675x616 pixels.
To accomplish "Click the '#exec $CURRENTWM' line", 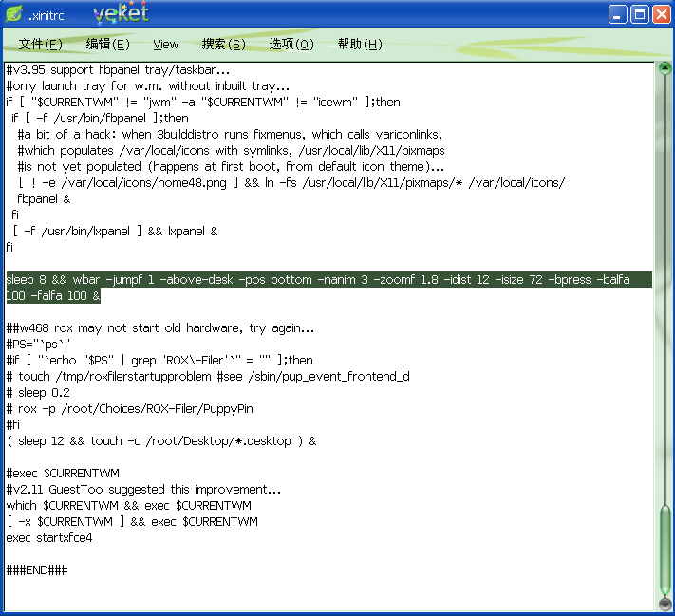I will [63, 474].
